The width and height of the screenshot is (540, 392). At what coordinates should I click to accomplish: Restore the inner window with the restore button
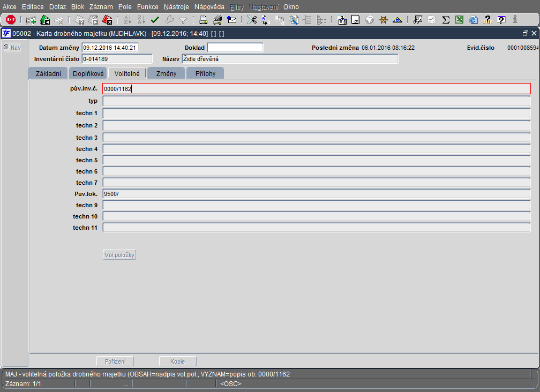point(525,33)
